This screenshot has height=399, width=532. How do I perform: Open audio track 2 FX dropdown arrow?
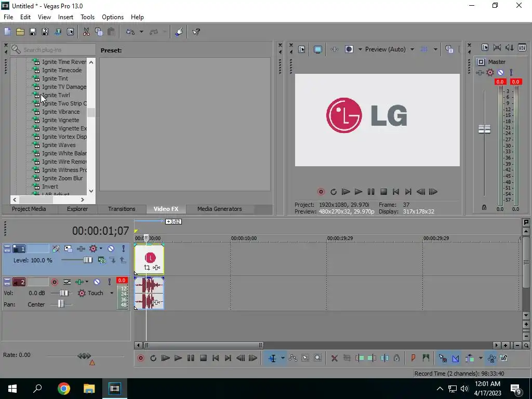pos(87,282)
